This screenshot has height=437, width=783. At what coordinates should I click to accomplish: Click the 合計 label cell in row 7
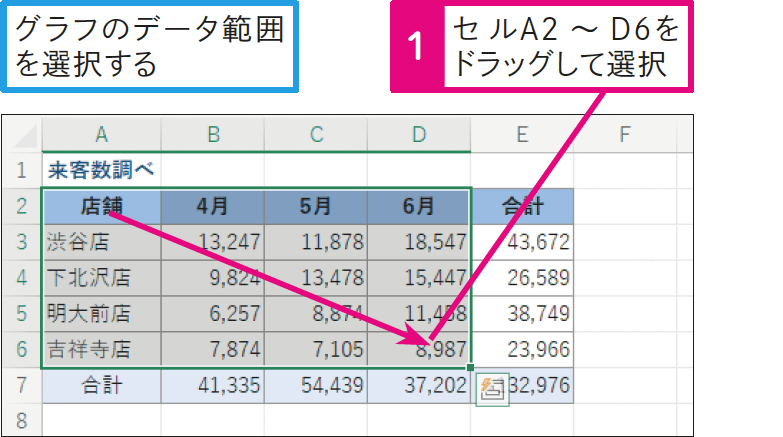pyautogui.click(x=101, y=386)
